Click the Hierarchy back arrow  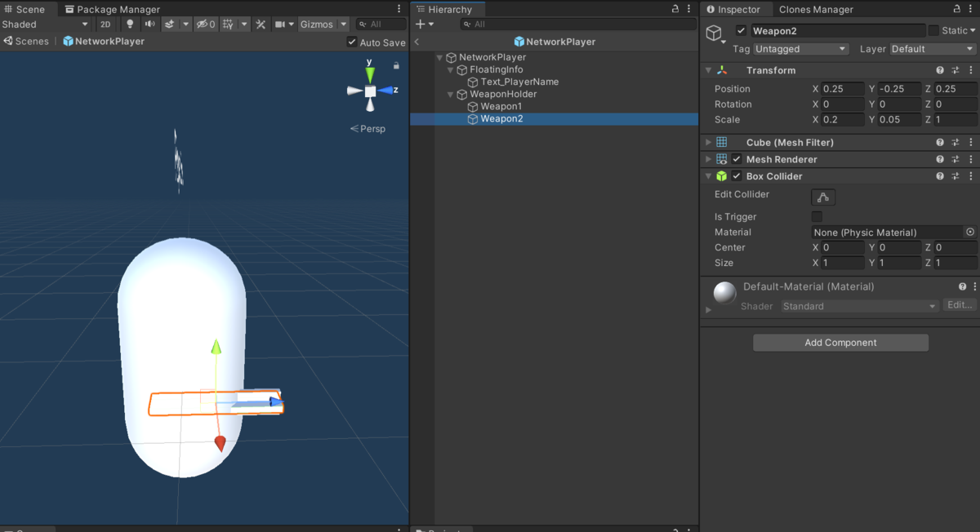pyautogui.click(x=416, y=42)
